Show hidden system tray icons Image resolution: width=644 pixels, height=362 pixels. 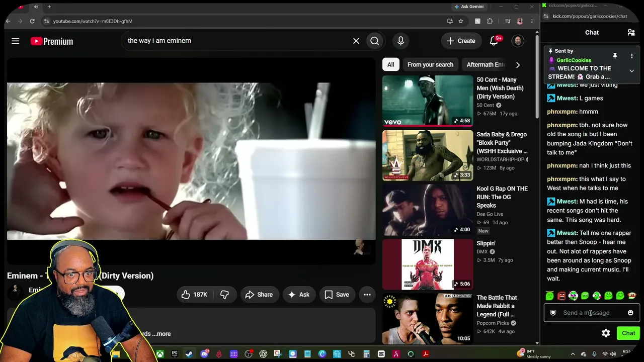(573, 354)
